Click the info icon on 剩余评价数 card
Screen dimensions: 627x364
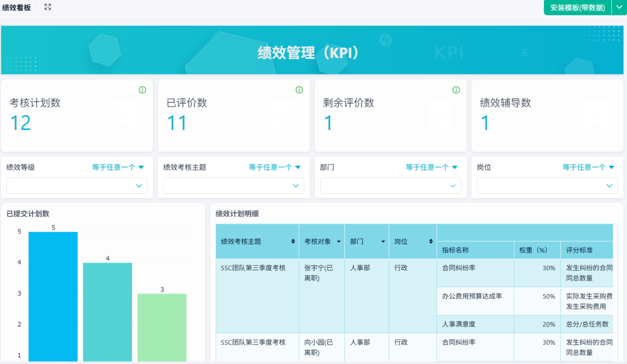pyautogui.click(x=456, y=89)
